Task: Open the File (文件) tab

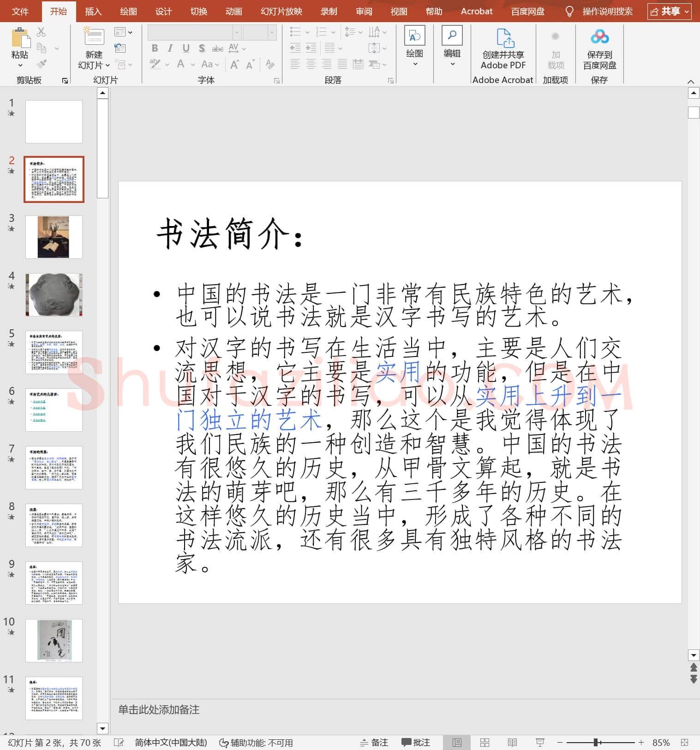Action: click(x=20, y=12)
